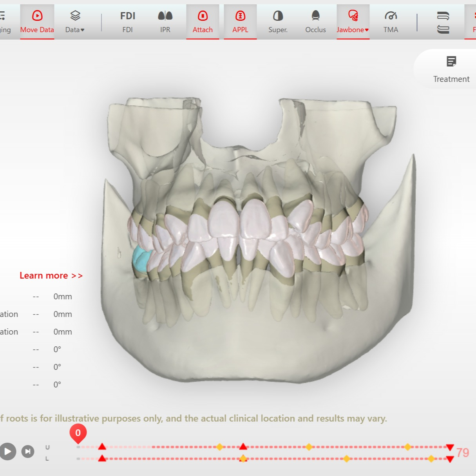Expand the Jawbone dropdown arrow
This screenshot has height=476, width=476.
click(367, 30)
